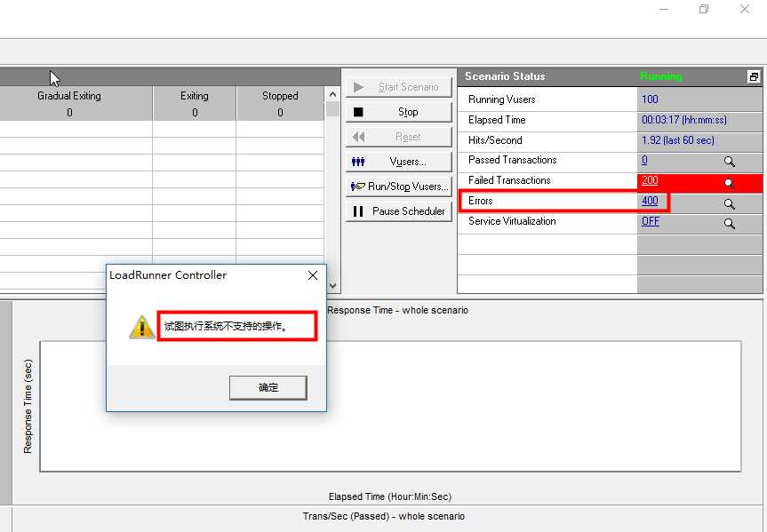Click the grayed Start Scenario button
Image resolution: width=767 pixels, height=532 pixels.
[399, 87]
